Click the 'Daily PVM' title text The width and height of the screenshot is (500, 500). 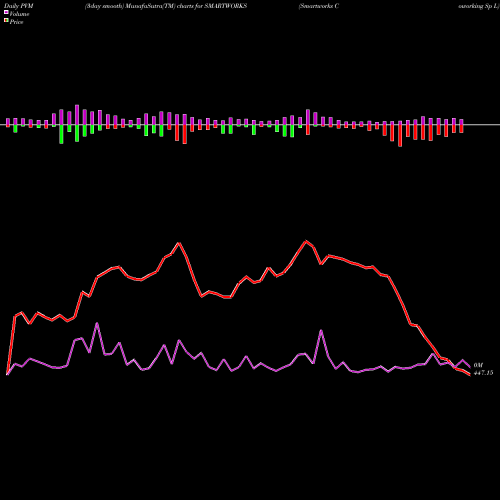19,6
